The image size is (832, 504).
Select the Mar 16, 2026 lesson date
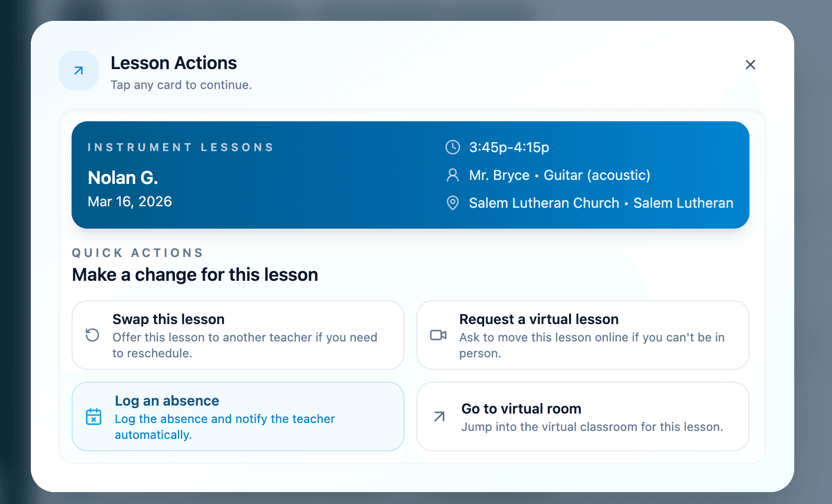tap(130, 202)
